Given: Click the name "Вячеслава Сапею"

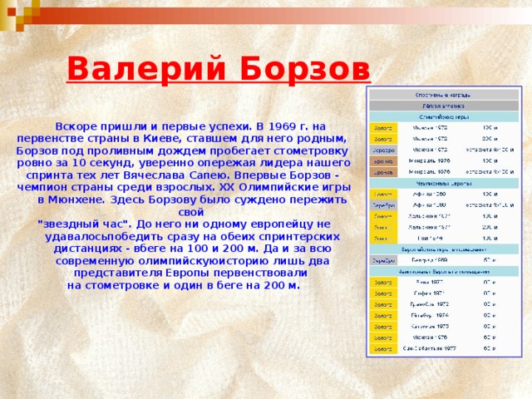Looking at the screenshot, I should [x=176, y=175].
